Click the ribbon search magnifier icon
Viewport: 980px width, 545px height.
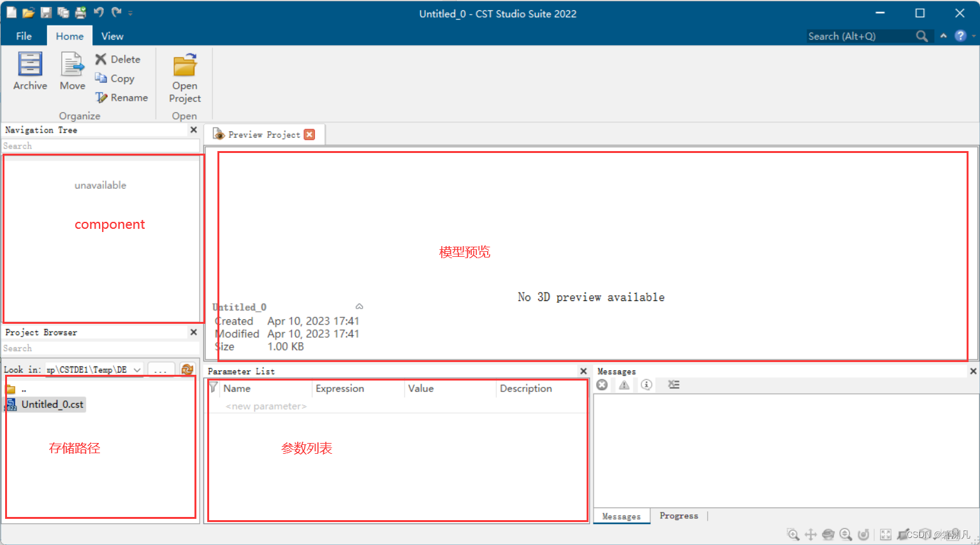click(922, 36)
